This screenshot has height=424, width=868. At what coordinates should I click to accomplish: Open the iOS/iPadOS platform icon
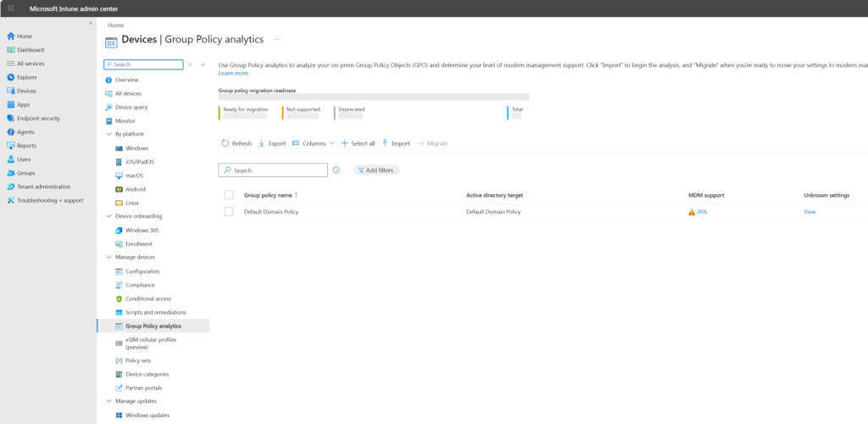coord(119,162)
